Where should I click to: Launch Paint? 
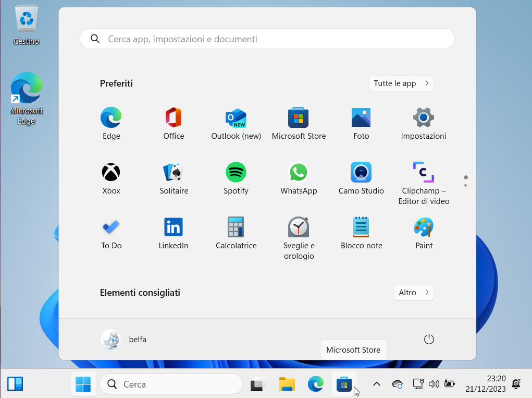click(424, 233)
